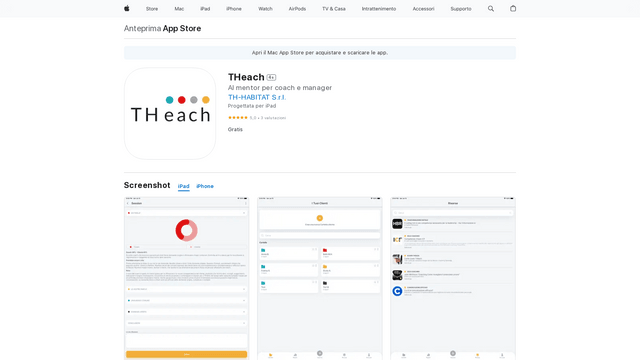The width and height of the screenshot is (640, 360).
Task: Open the Mac menu item
Action: click(179, 9)
